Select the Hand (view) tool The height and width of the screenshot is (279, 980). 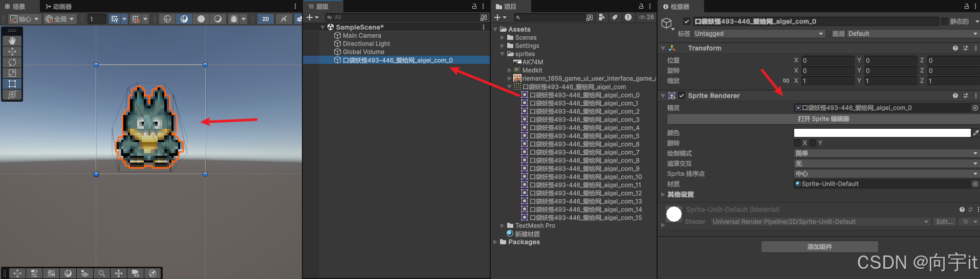(x=12, y=40)
